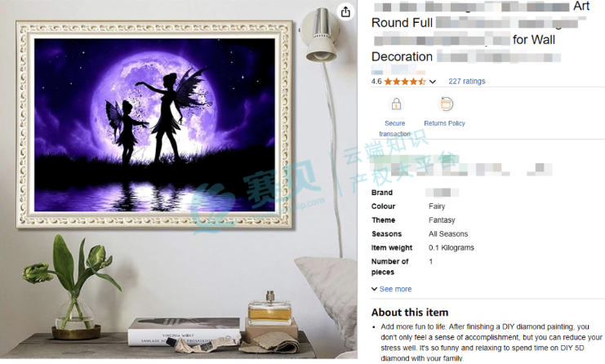Click the blurred price area
605x364 pixels.
(461, 166)
